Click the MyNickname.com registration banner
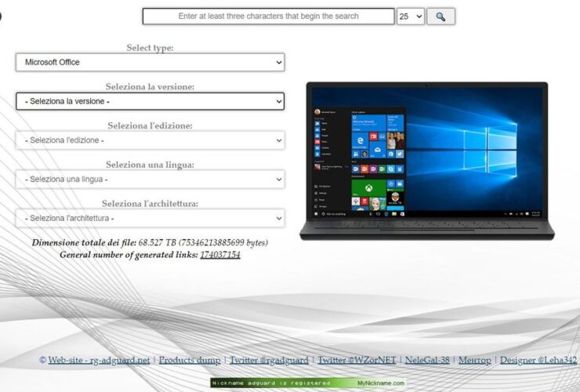 308,383
